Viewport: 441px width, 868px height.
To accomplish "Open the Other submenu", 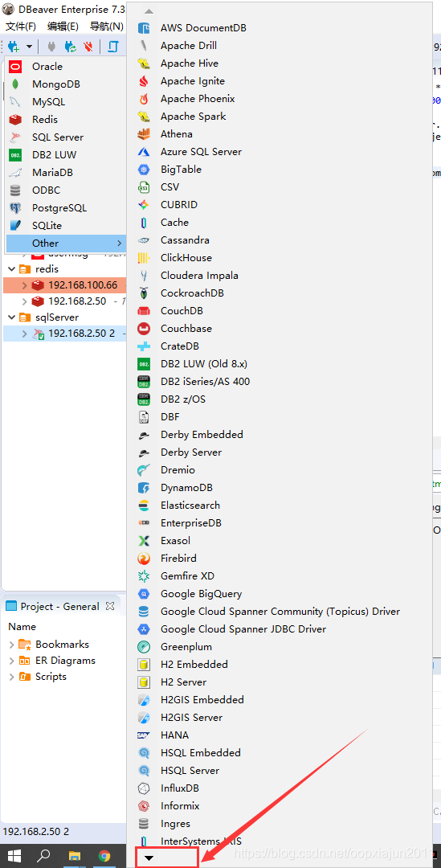I will pyautogui.click(x=66, y=243).
